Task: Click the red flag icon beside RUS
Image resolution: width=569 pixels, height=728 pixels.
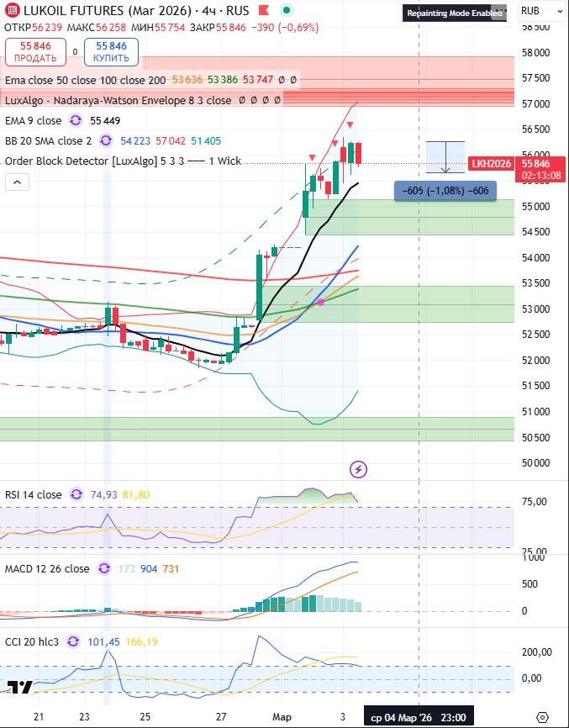Action: [x=264, y=10]
